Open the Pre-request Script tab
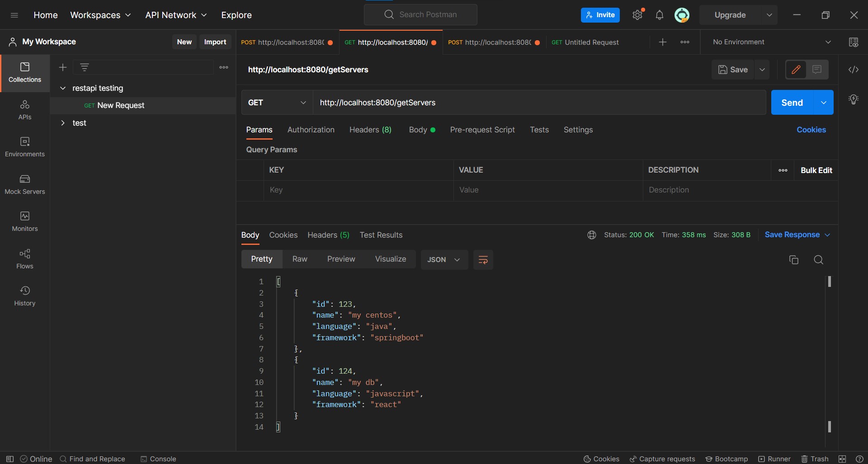Viewport: 868px width, 464px height. 482,130
